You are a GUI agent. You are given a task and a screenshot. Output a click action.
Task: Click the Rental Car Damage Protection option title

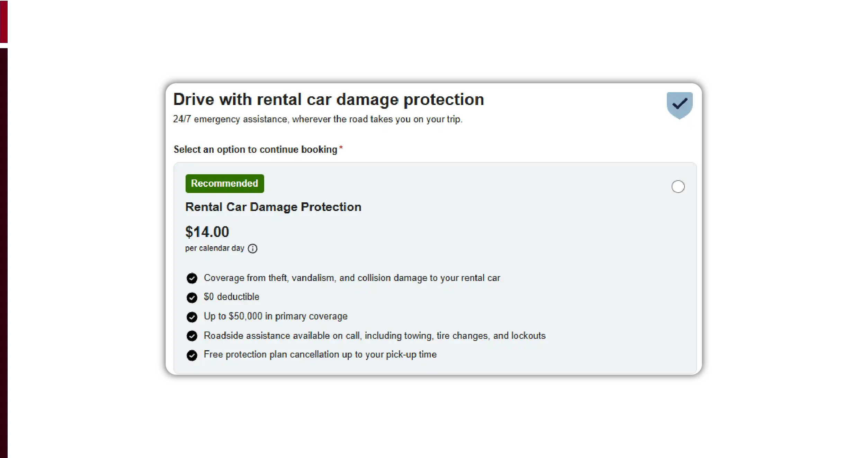click(x=273, y=207)
